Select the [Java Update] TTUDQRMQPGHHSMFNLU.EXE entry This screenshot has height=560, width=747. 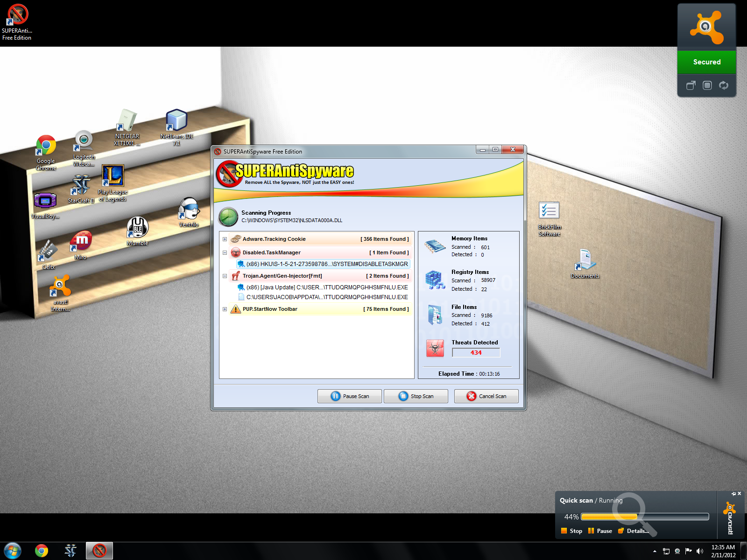(x=323, y=287)
